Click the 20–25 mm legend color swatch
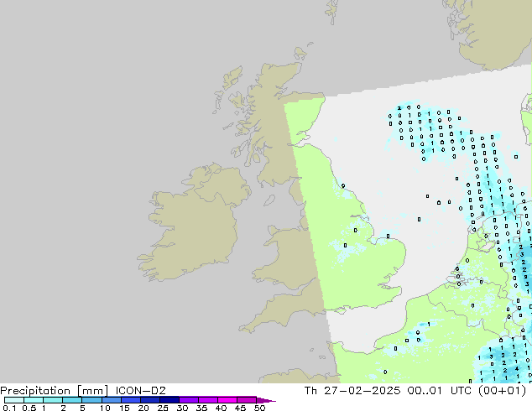Image resolution: width=532 pixels, height=411 pixels. pos(149,400)
